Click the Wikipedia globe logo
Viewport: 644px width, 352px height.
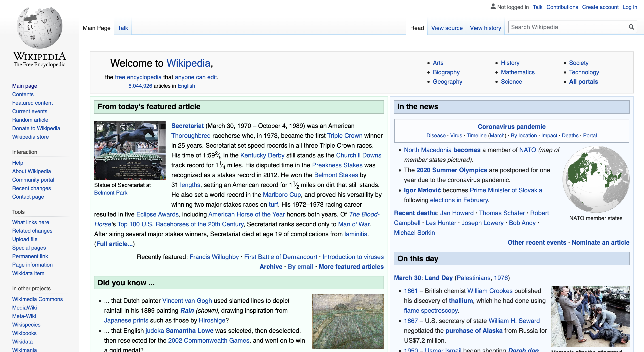coord(40,28)
